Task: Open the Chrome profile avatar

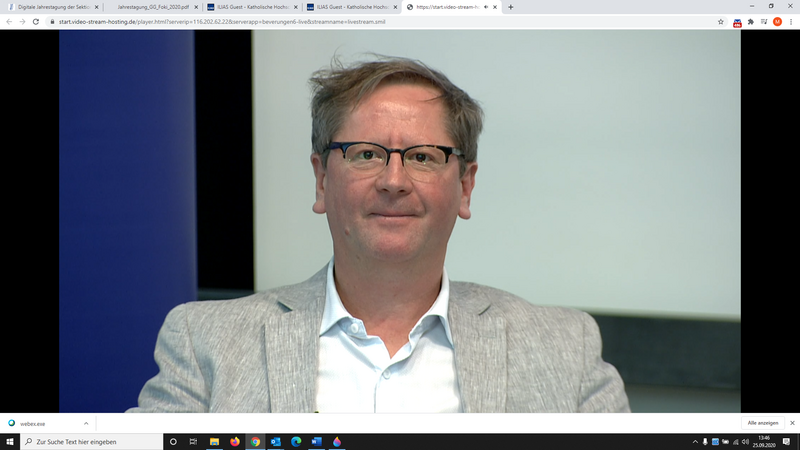Action: click(777, 21)
